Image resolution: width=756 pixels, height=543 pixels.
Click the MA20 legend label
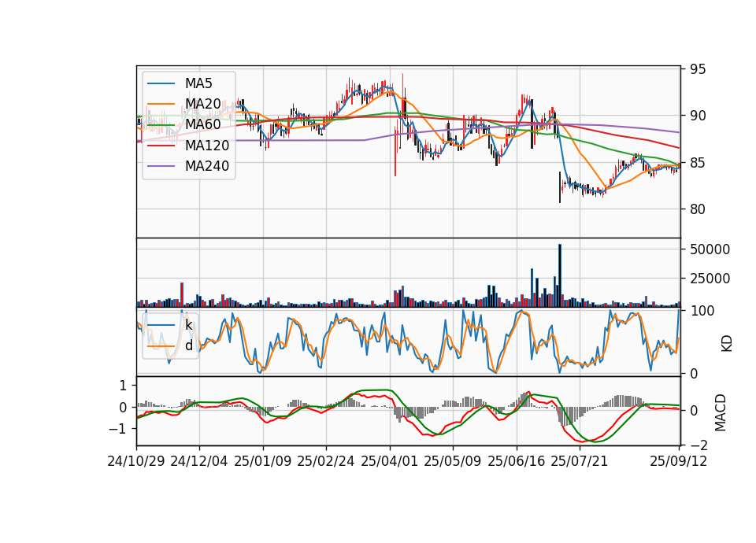click(x=202, y=104)
